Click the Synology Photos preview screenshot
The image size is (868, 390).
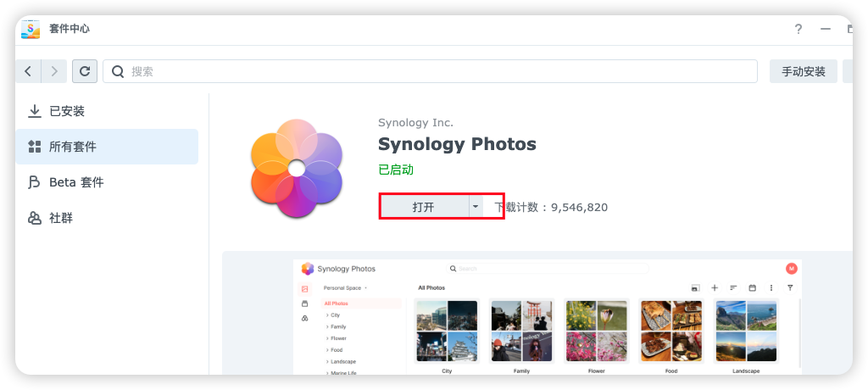click(x=547, y=315)
